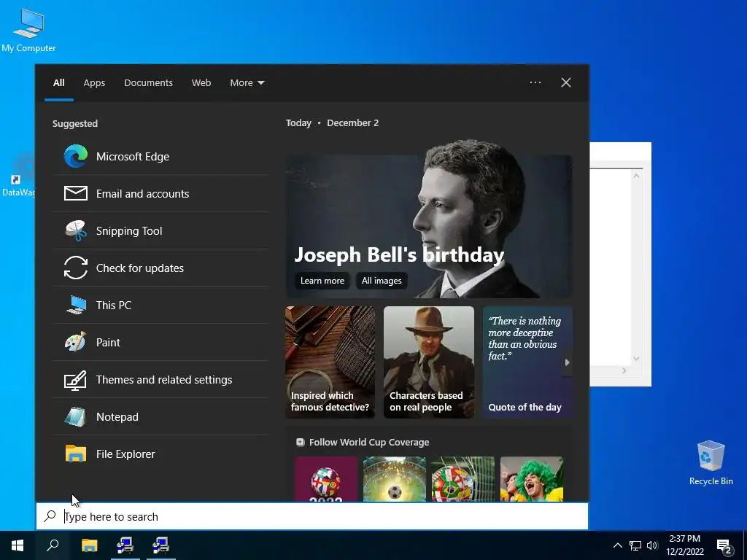The height and width of the screenshot is (560, 747).
Task: Click scroll right arrow in background window
Action: tap(624, 370)
